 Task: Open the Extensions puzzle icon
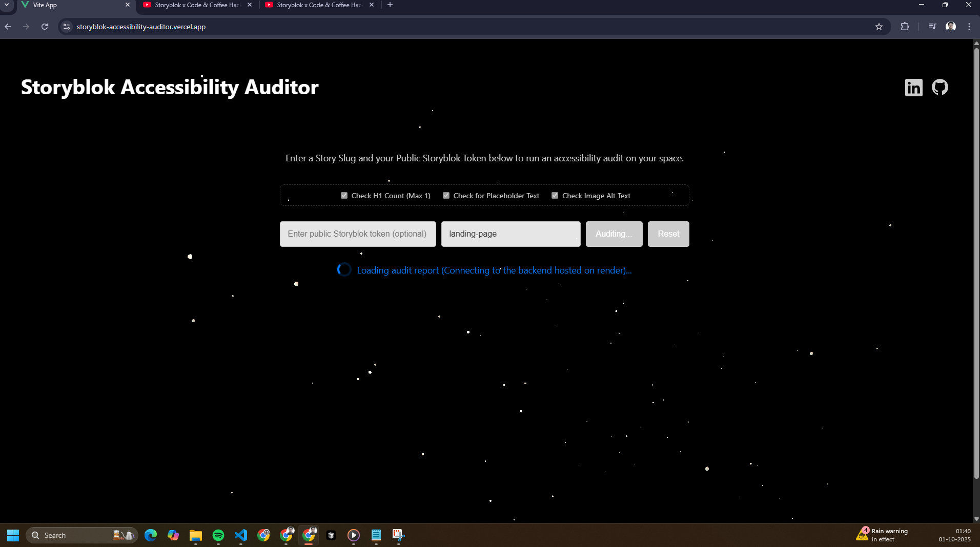click(905, 27)
